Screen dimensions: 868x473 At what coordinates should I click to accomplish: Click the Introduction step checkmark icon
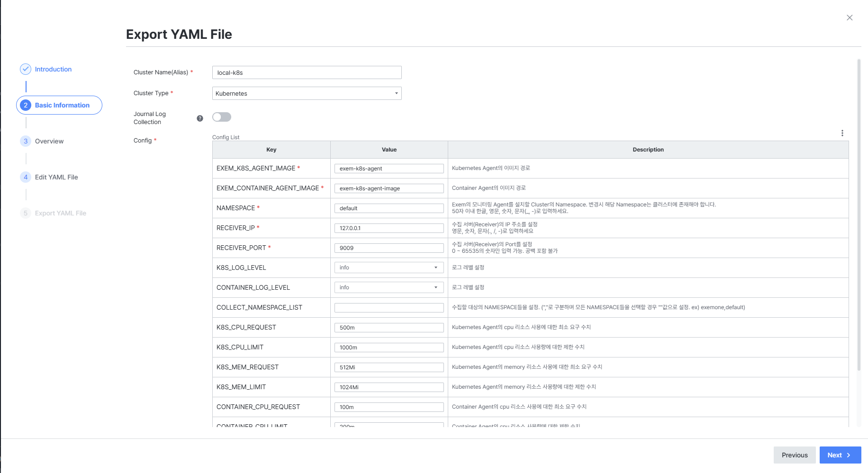[x=26, y=69]
